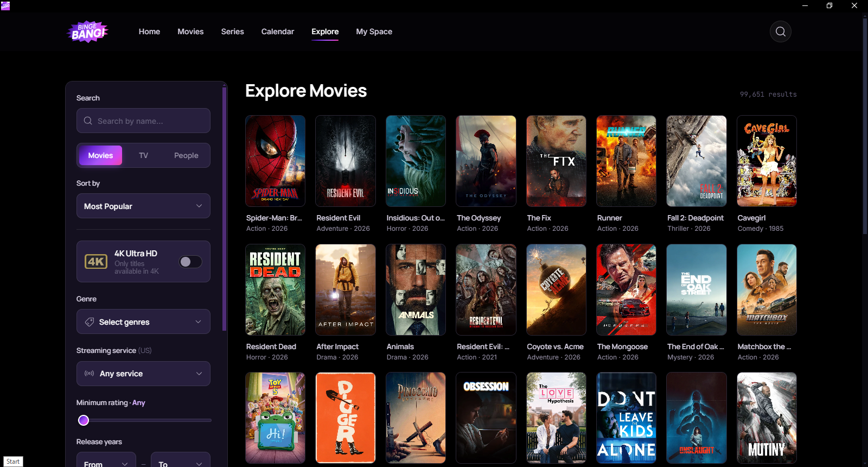Open the Any service dropdown
868x467 pixels.
tap(143, 374)
